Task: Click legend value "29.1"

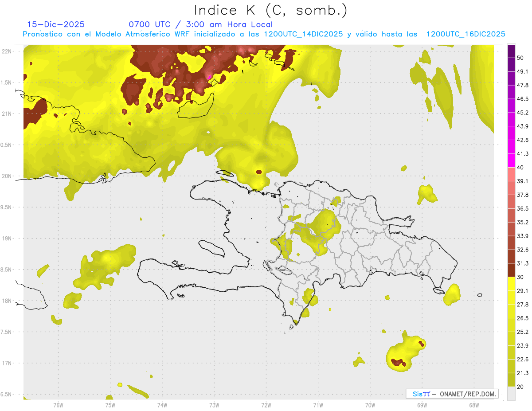Action: (523, 291)
